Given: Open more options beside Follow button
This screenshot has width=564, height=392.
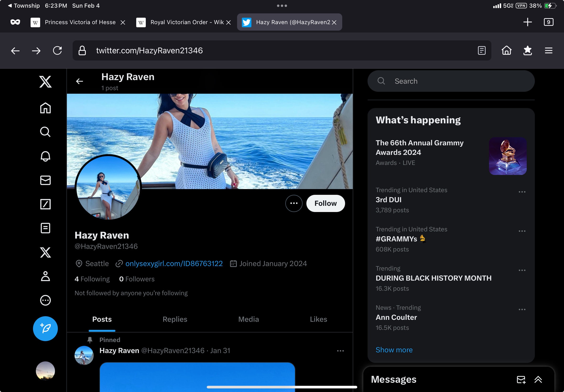Looking at the screenshot, I should click(294, 203).
